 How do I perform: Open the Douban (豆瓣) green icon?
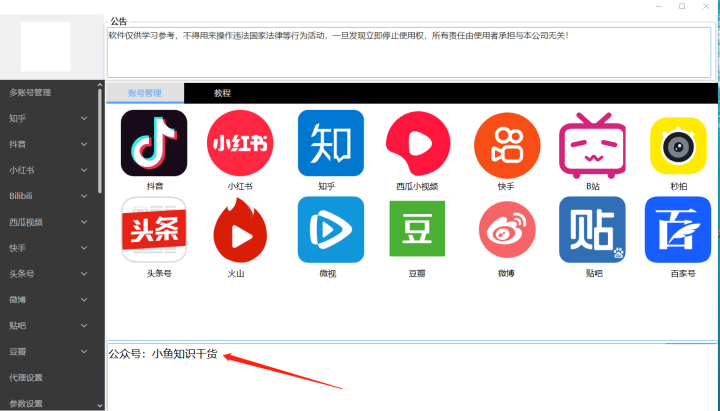tap(417, 228)
